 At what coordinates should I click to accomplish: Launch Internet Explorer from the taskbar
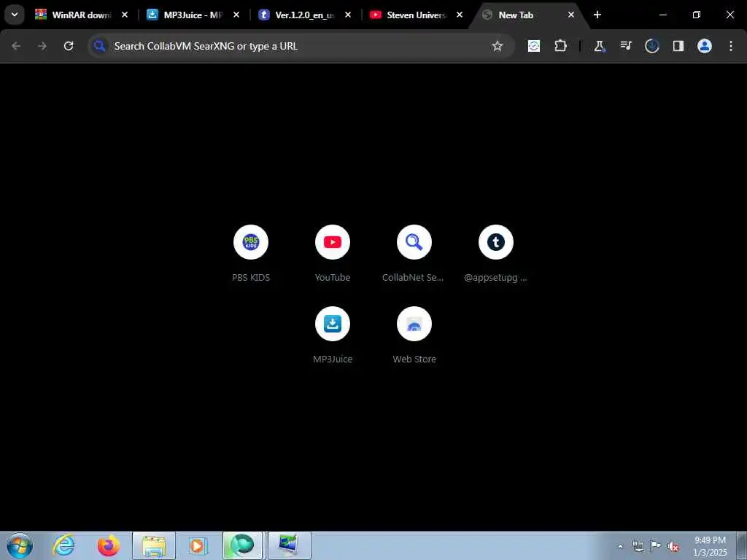[64, 545]
